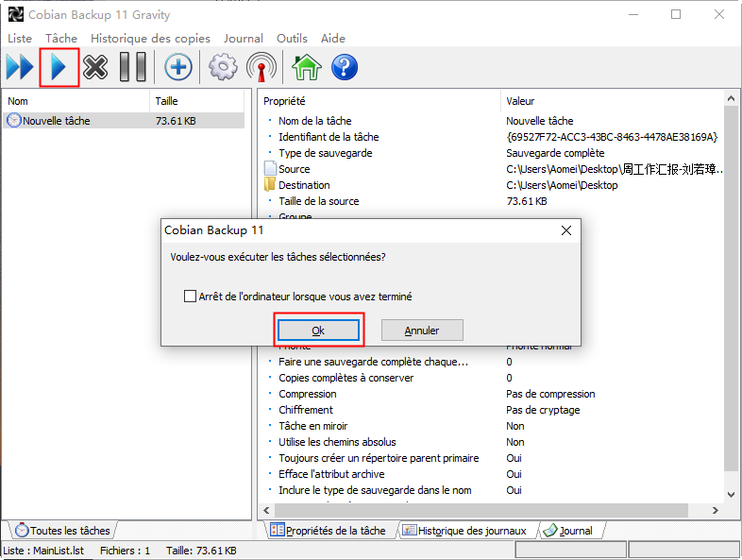Click the Destination folder icon
The width and height of the screenshot is (742, 560).
pyautogui.click(x=270, y=184)
